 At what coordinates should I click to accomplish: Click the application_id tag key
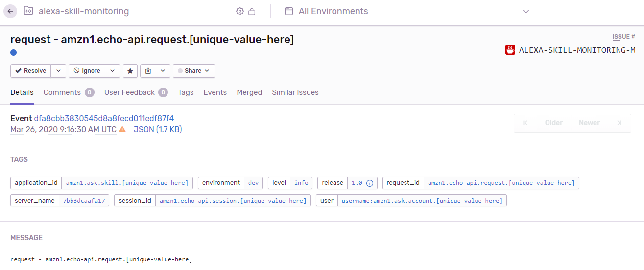click(x=36, y=183)
